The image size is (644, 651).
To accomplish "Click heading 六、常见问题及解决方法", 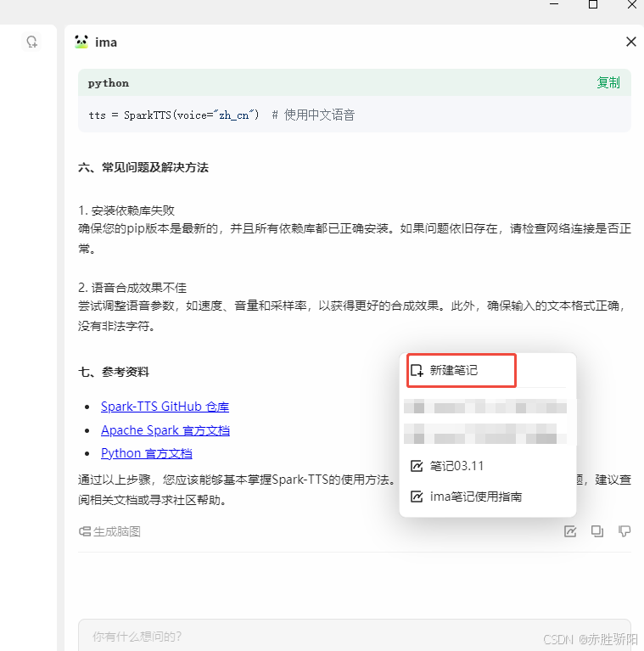I will (143, 168).
